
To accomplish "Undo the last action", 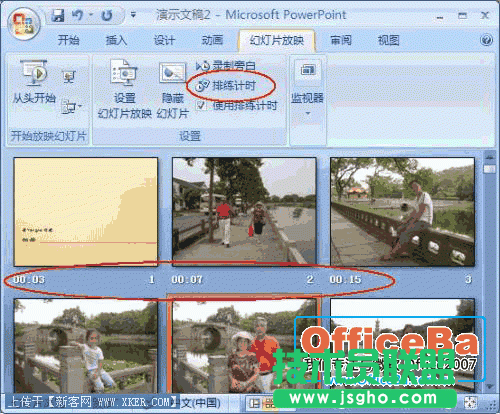I will click(x=77, y=15).
